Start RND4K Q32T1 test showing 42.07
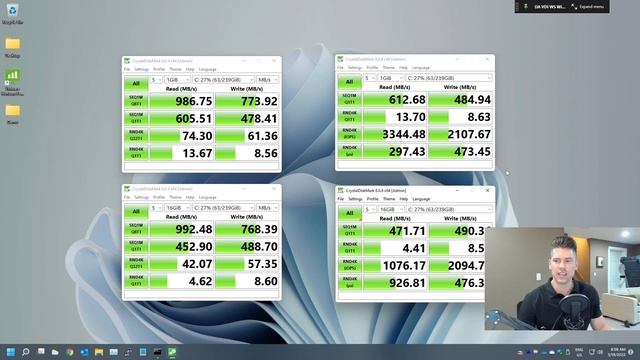 (136, 263)
